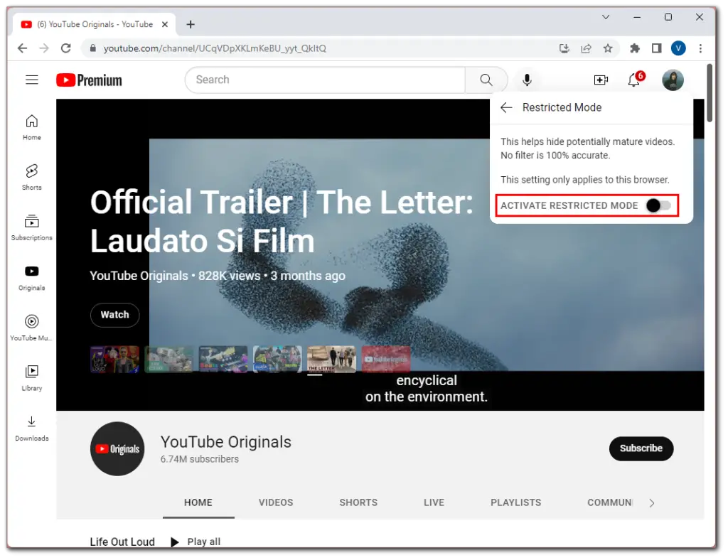
Task: Open Subscriptions in sidebar
Action: pos(31,227)
